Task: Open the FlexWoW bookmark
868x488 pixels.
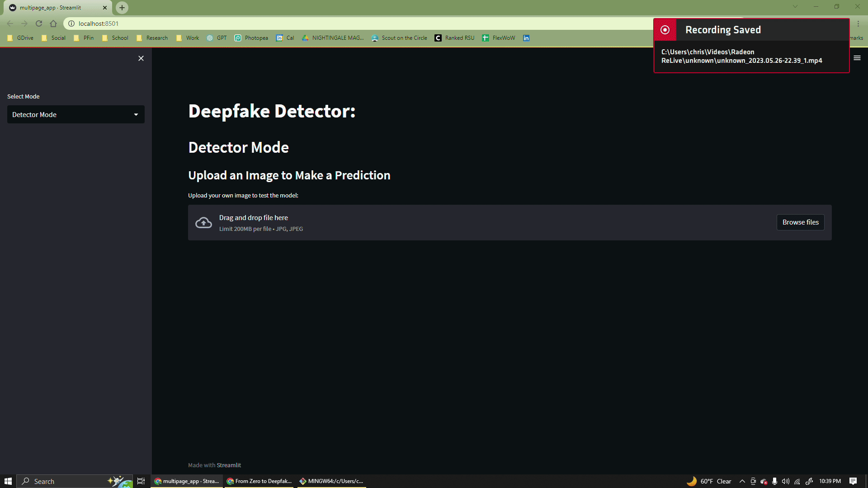Action: pyautogui.click(x=499, y=38)
